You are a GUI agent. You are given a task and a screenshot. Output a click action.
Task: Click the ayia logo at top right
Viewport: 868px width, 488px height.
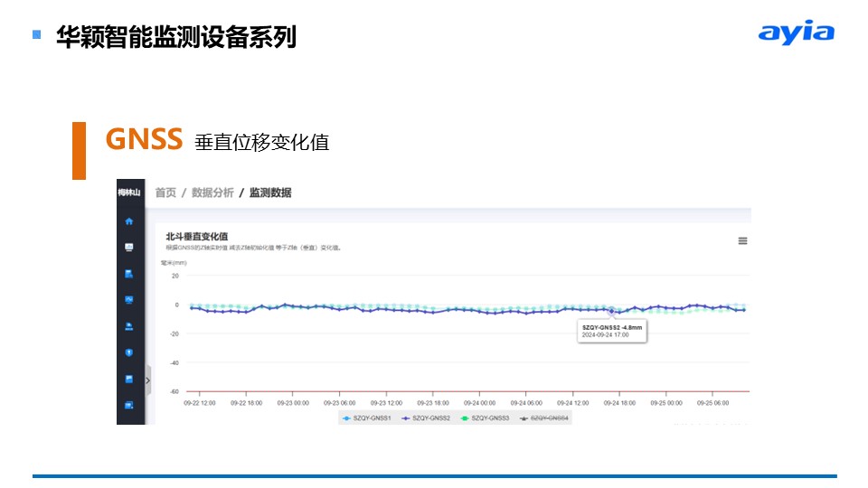tap(796, 34)
